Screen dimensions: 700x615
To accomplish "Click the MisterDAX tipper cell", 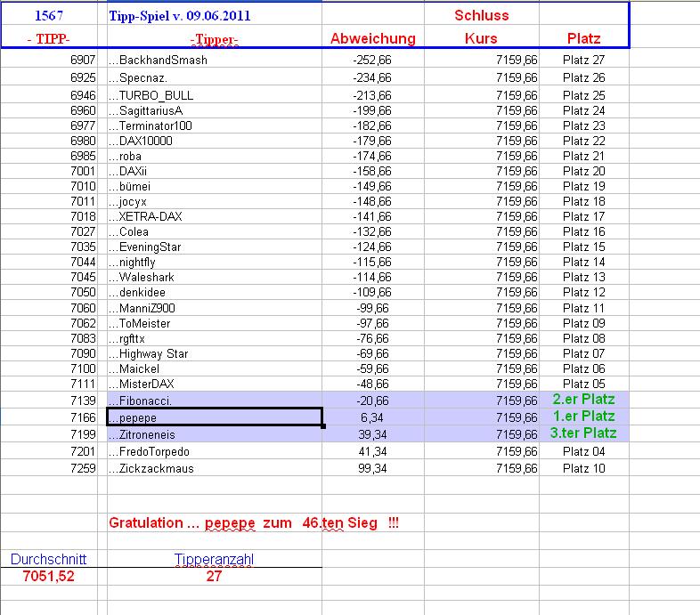I will click(x=215, y=384).
